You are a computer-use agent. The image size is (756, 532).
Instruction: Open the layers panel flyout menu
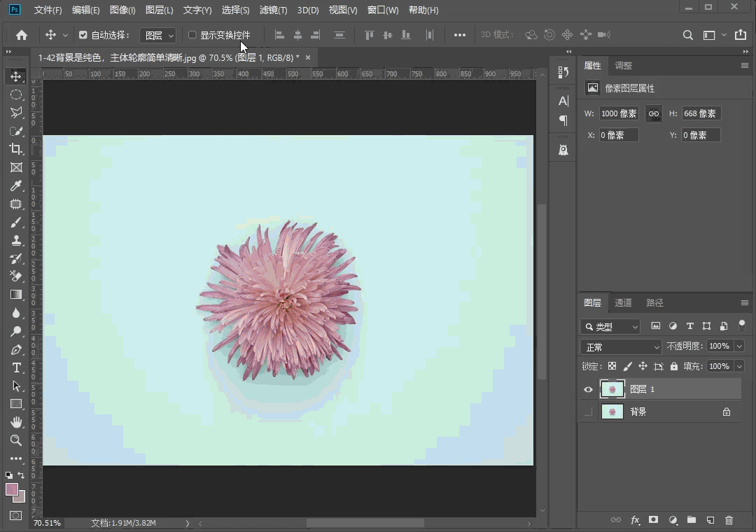click(744, 303)
